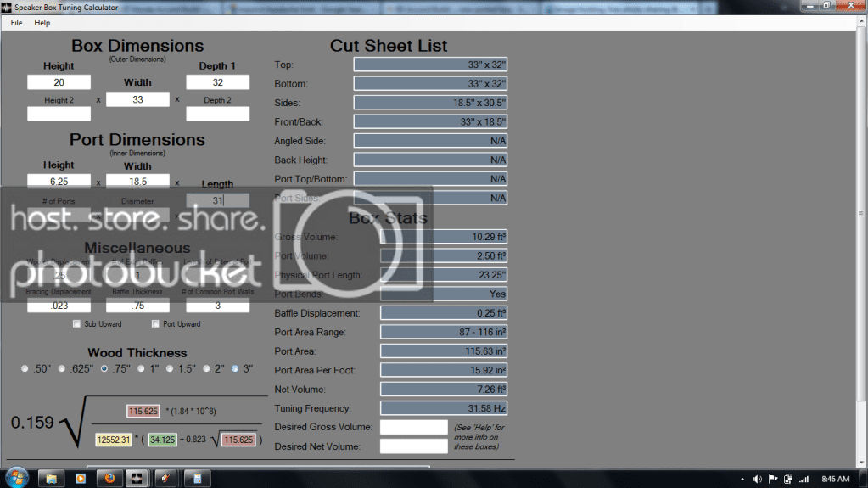This screenshot has height=488, width=868.
Task: Click the Net Volume 7.26 ft³ value
Action: tap(444, 390)
